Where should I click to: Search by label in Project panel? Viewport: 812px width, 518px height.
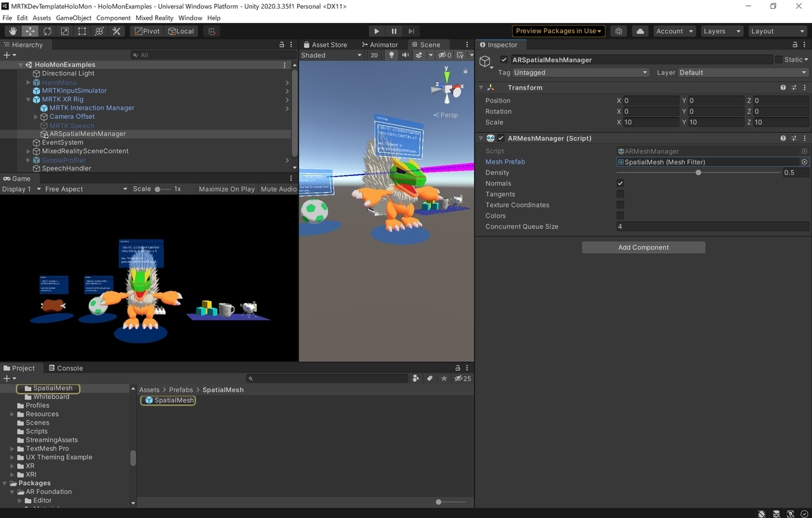point(430,379)
